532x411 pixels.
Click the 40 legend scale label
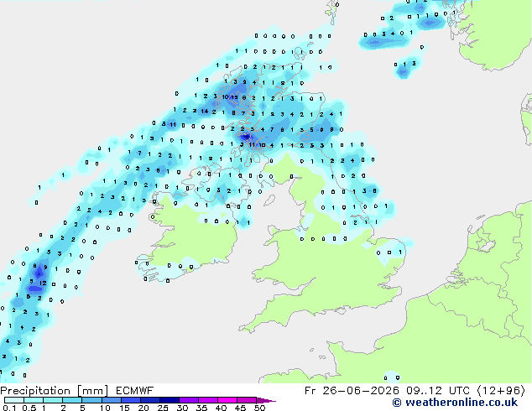(221, 408)
